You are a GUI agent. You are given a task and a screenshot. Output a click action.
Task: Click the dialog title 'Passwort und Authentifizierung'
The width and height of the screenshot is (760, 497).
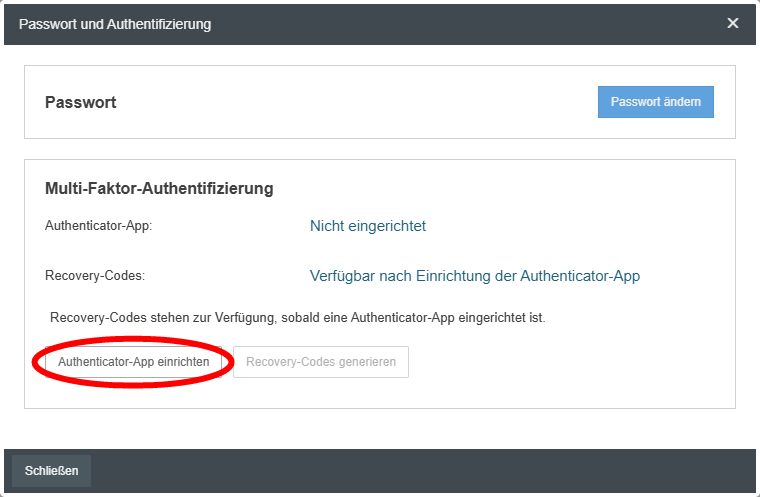pyautogui.click(x=115, y=24)
